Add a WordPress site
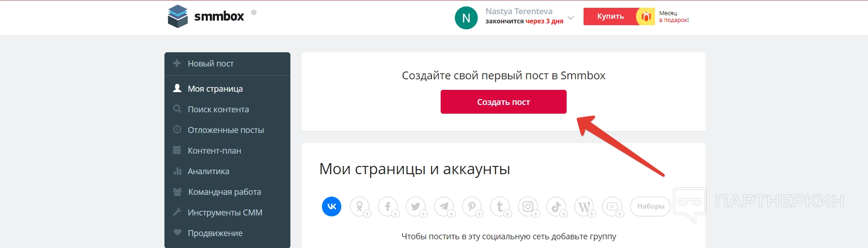 (584, 207)
